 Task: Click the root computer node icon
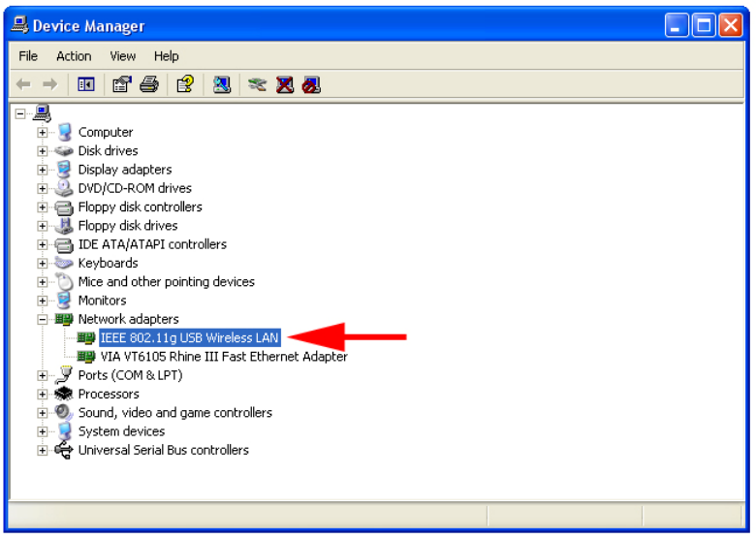click(43, 113)
